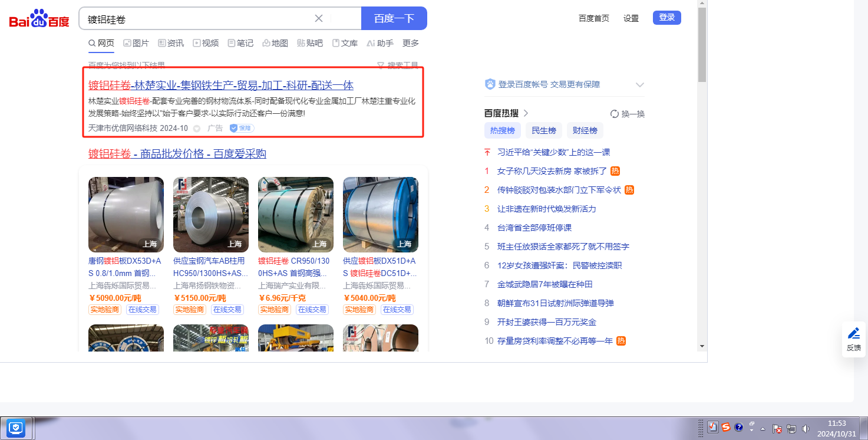The image size is (868, 440).
Task: Expand the 更多 menu
Action: [x=411, y=43]
